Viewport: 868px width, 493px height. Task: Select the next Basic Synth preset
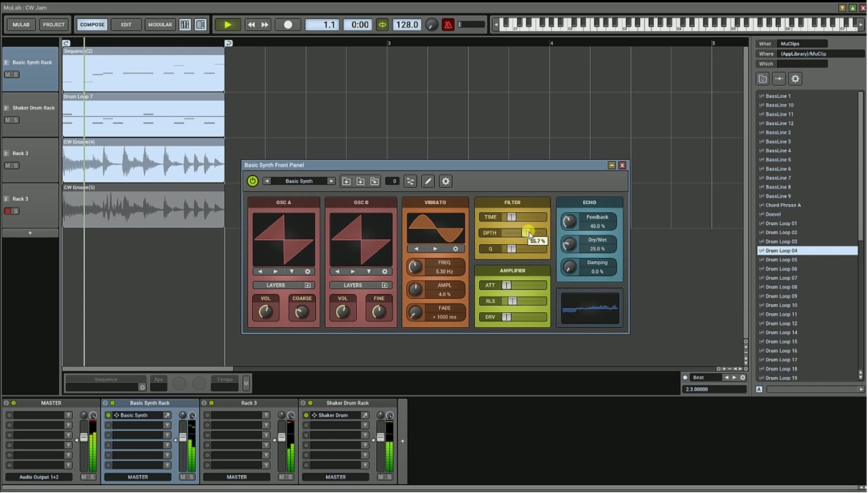tap(331, 181)
